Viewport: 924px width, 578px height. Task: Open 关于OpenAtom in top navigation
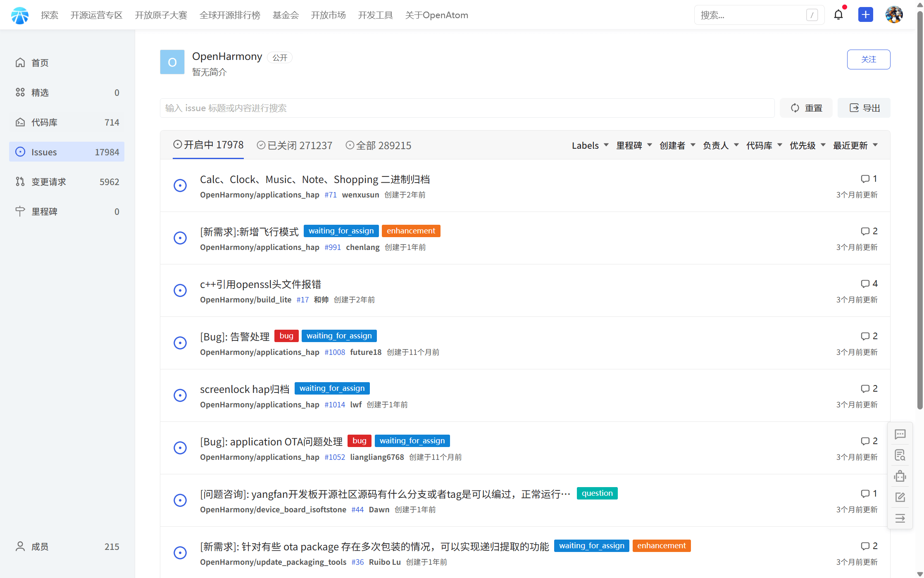[437, 15]
